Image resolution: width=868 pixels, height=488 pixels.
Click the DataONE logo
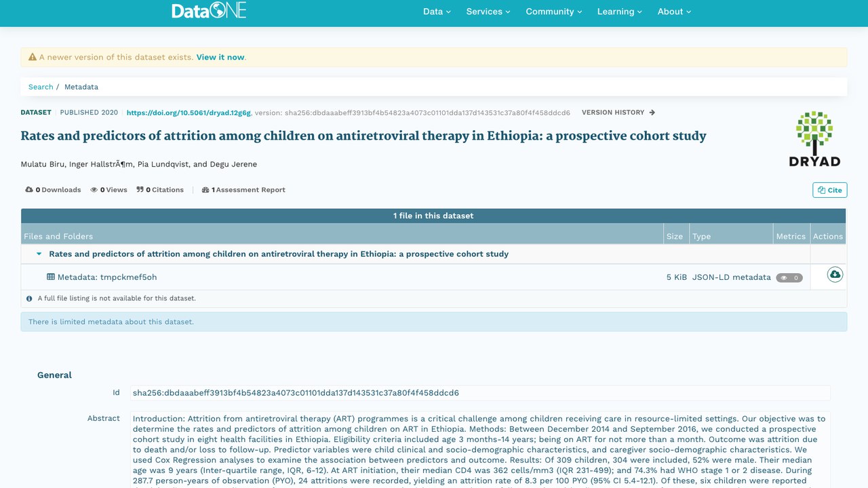click(209, 10)
